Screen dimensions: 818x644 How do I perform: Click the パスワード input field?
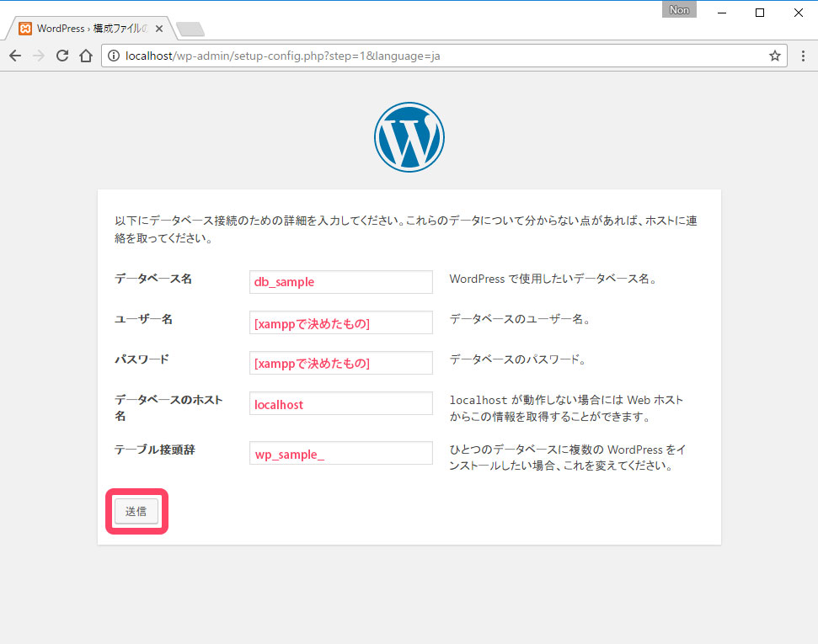(340, 363)
